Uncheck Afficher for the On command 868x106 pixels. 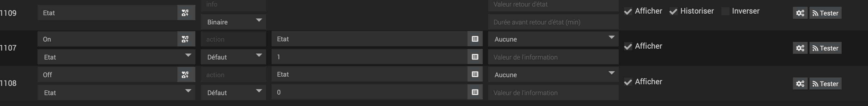pyautogui.click(x=628, y=46)
